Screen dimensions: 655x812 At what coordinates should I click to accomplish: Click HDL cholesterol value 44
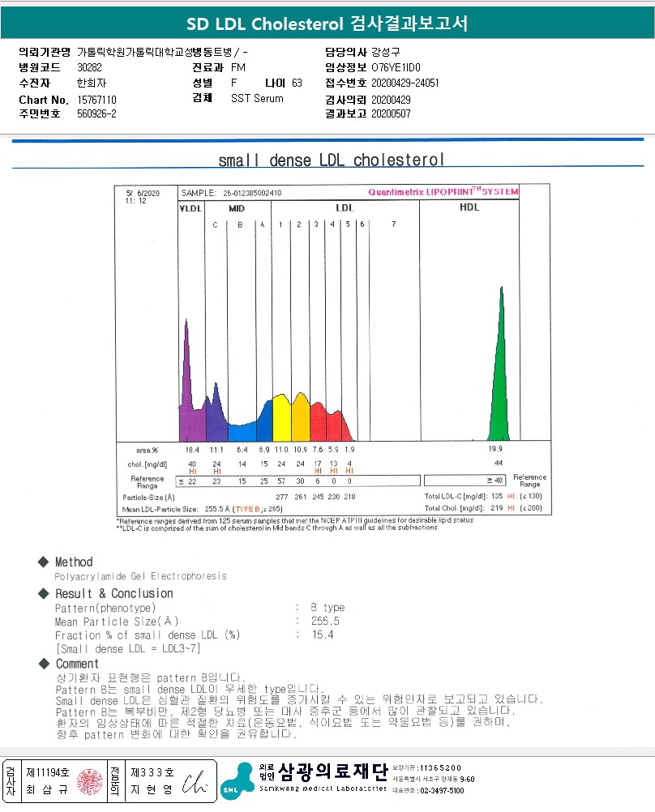pyautogui.click(x=499, y=463)
